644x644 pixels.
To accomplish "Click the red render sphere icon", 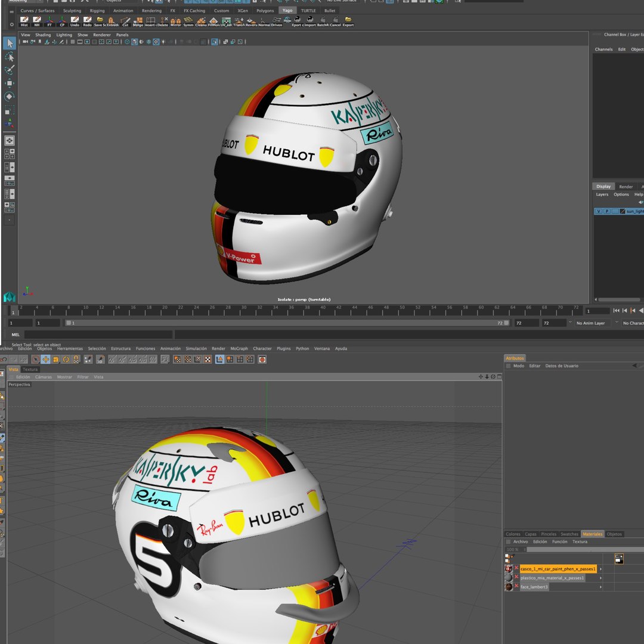I will point(262,360).
